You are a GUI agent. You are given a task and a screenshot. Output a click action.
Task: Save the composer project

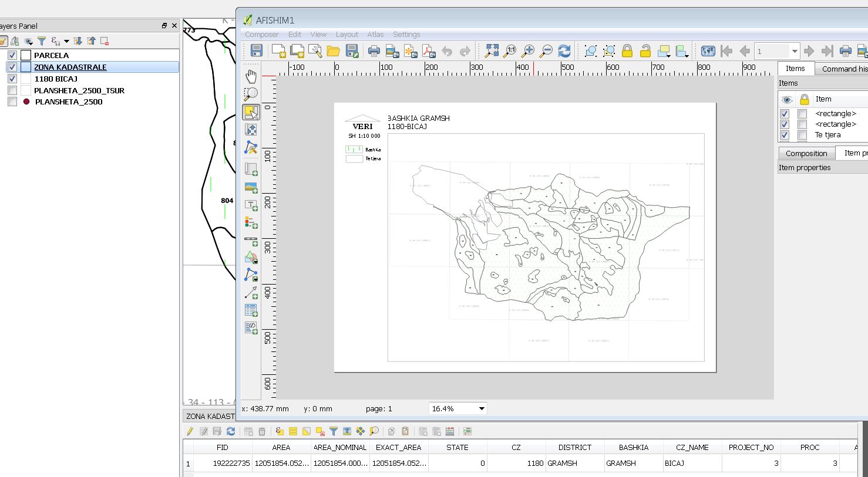256,51
